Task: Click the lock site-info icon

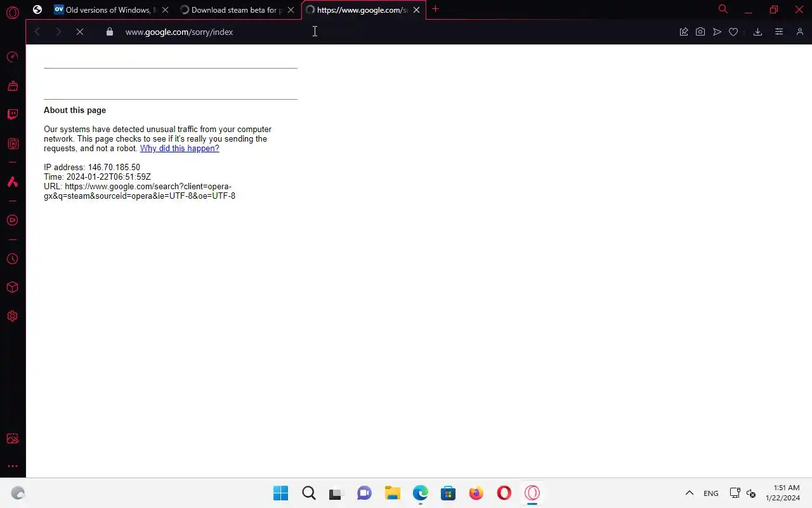Action: [x=109, y=32]
